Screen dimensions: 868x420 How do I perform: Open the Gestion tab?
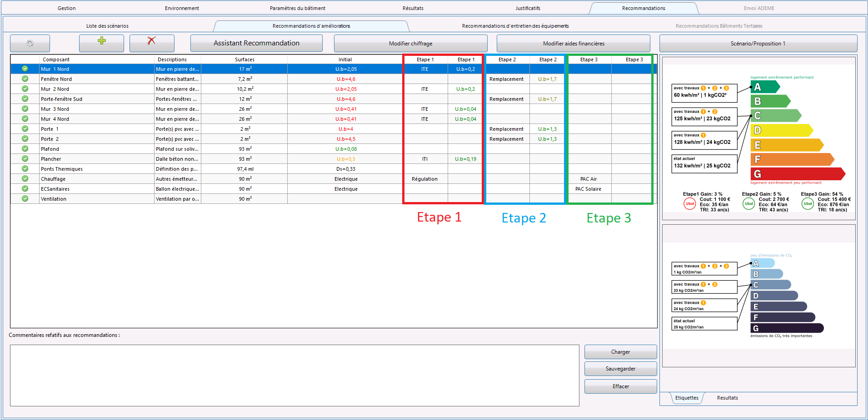67,8
